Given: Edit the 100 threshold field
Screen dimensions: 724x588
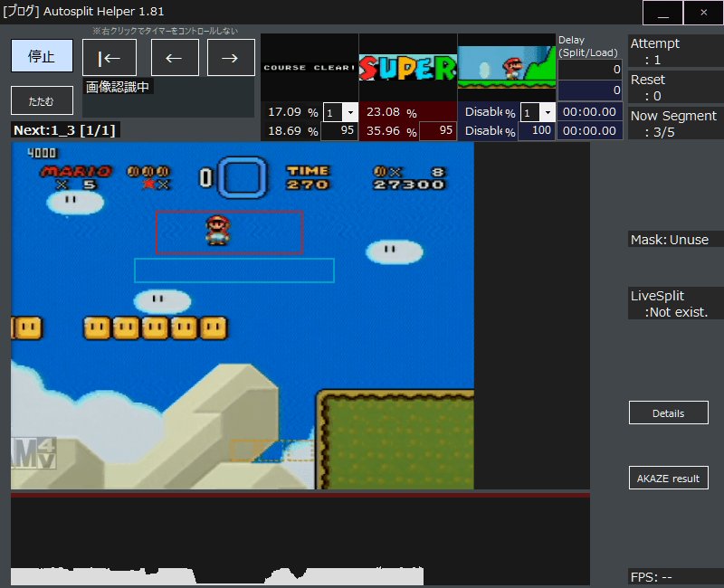Looking at the screenshot, I should [x=537, y=130].
